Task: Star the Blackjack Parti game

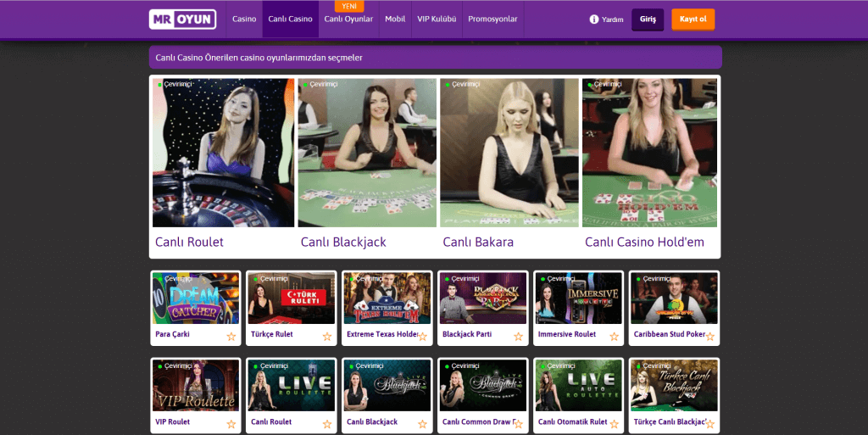Action: click(519, 337)
